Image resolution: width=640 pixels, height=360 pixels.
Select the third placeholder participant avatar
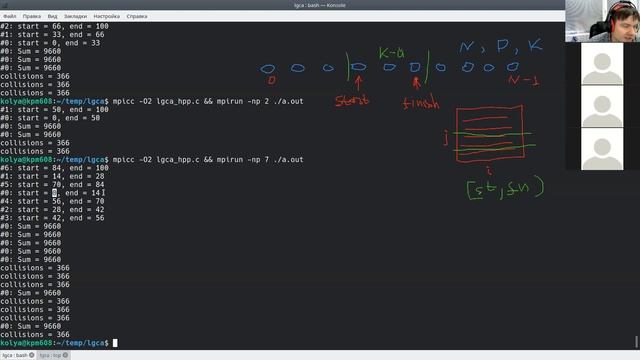(602, 149)
